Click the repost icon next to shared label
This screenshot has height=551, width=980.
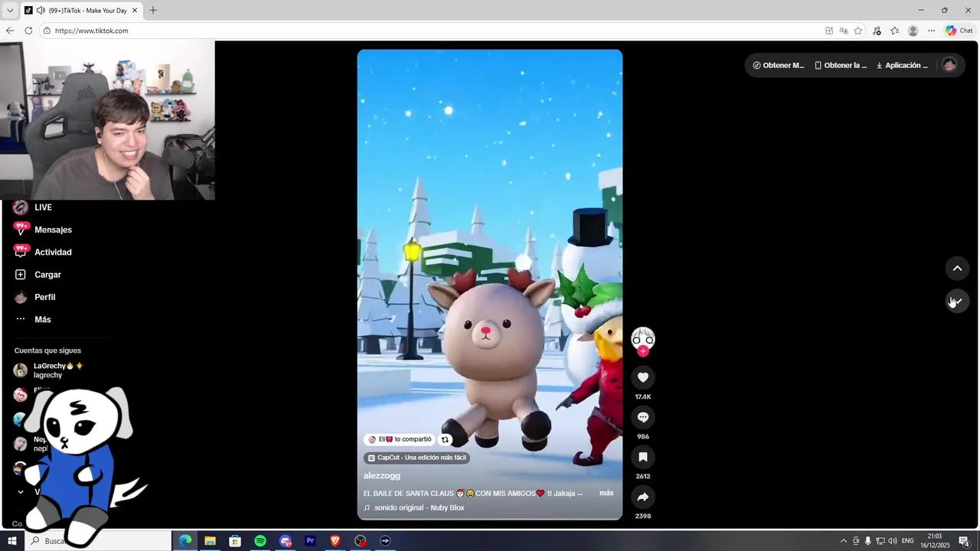[445, 439]
